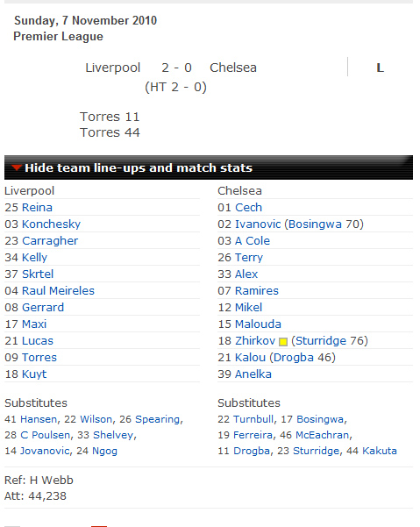420x527 pixels.
Task: Click substitute Kakuta link
Action: pyautogui.click(x=380, y=451)
